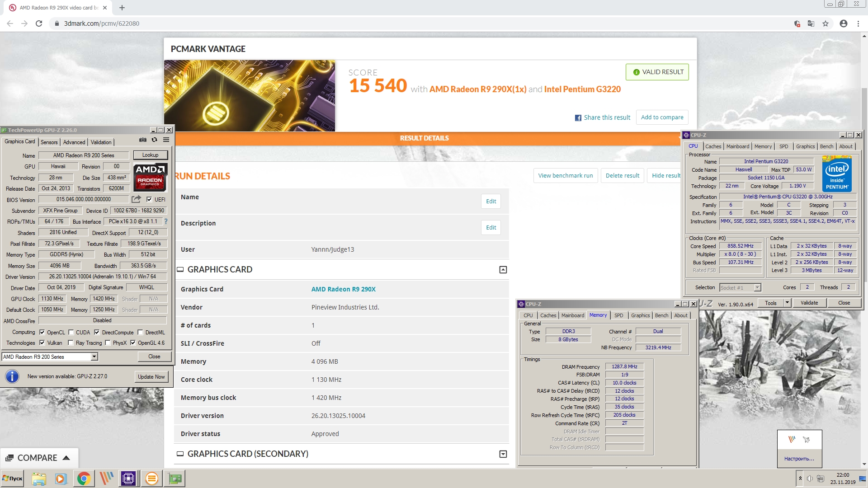Open the Chrome profile avatar icon
This screenshot has width=868, height=488.
843,23
